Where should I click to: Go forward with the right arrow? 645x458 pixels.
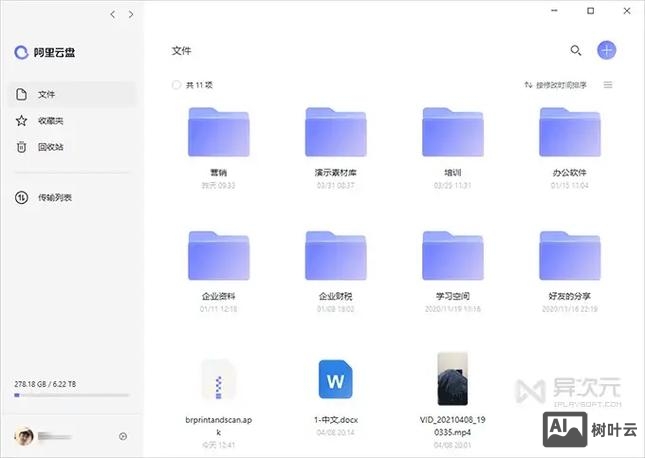[131, 14]
